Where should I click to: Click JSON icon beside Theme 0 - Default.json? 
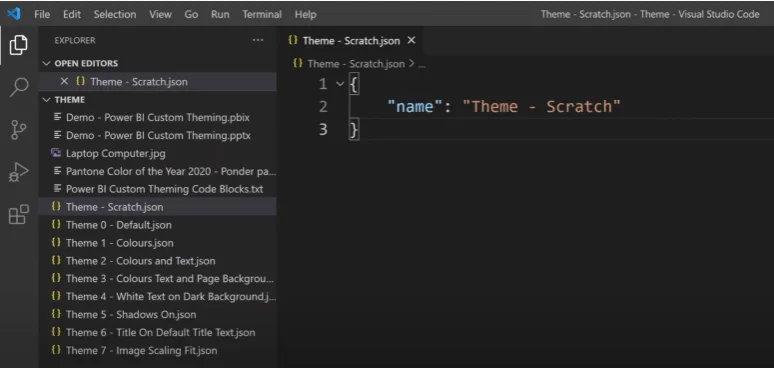tap(56, 225)
